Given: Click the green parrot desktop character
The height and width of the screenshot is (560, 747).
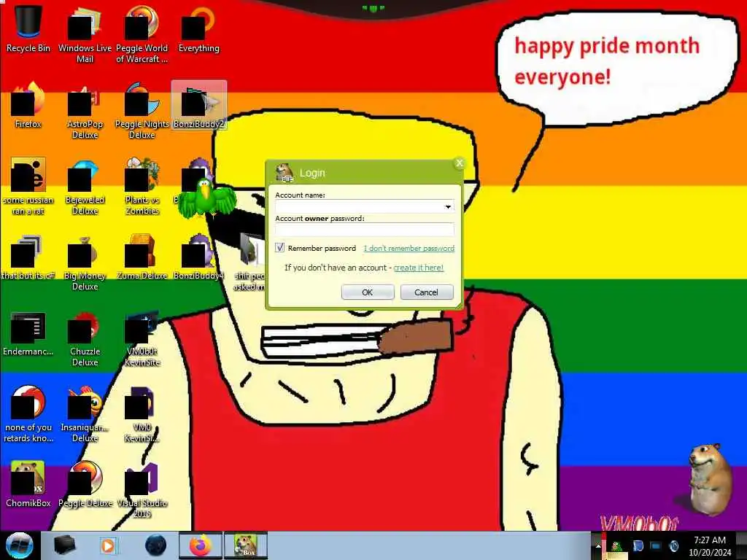Looking at the screenshot, I should (208, 198).
